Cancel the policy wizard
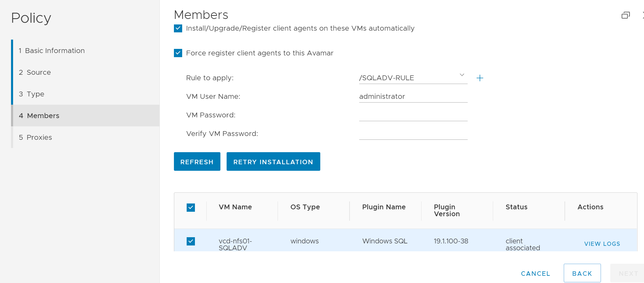 click(536, 273)
